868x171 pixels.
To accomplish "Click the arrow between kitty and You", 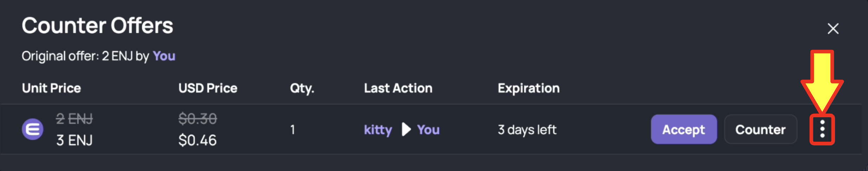I will coord(406,129).
